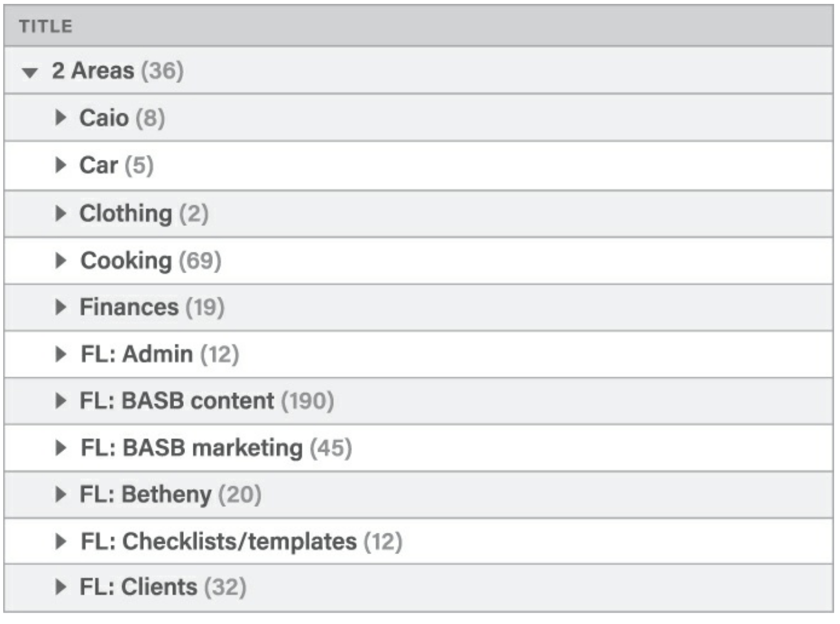Select the FL: Clients notebook
Screen dimensions: 840x624
point(138,587)
